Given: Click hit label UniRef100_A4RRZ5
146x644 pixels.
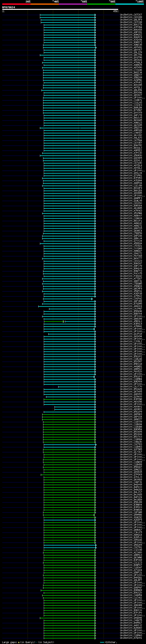Looking at the screenshot, I should [131, 65].
